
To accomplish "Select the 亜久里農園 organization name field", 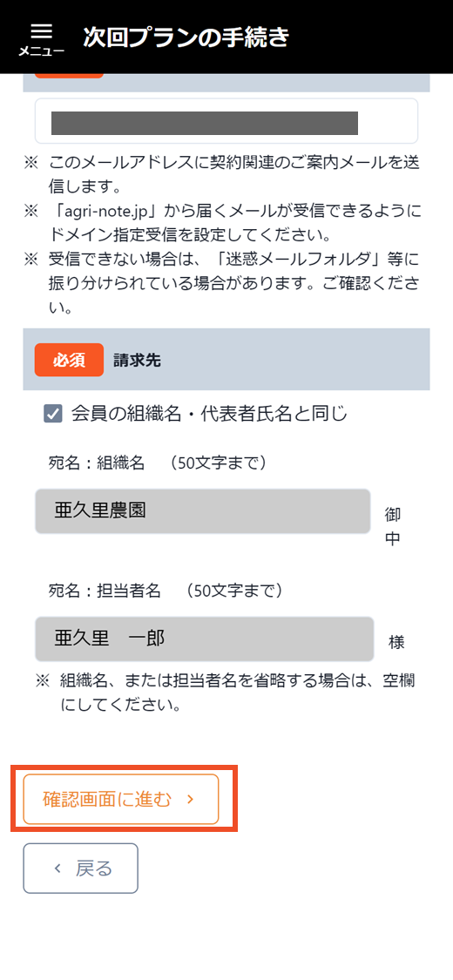I will [204, 511].
